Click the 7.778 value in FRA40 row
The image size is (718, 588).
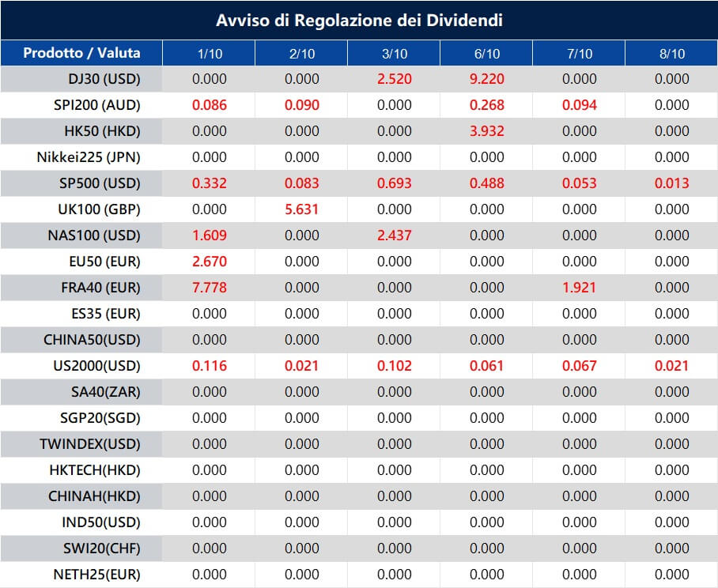(x=209, y=288)
